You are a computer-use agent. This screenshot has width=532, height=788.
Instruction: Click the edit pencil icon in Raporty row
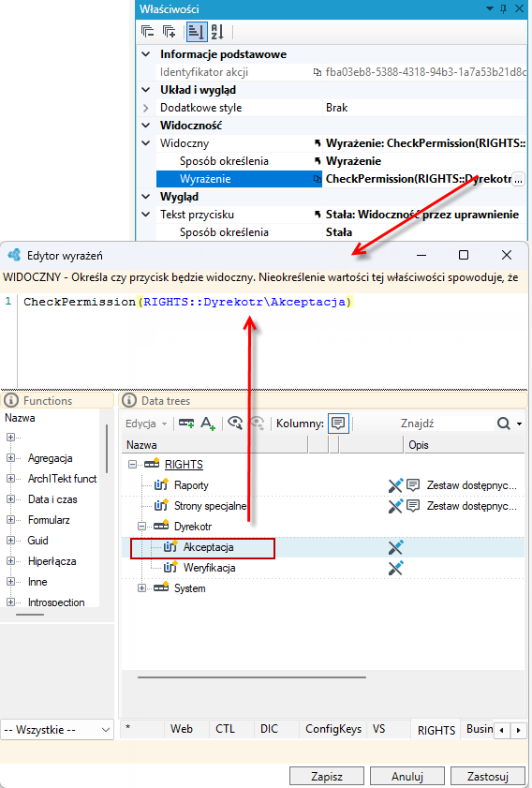tap(396, 485)
